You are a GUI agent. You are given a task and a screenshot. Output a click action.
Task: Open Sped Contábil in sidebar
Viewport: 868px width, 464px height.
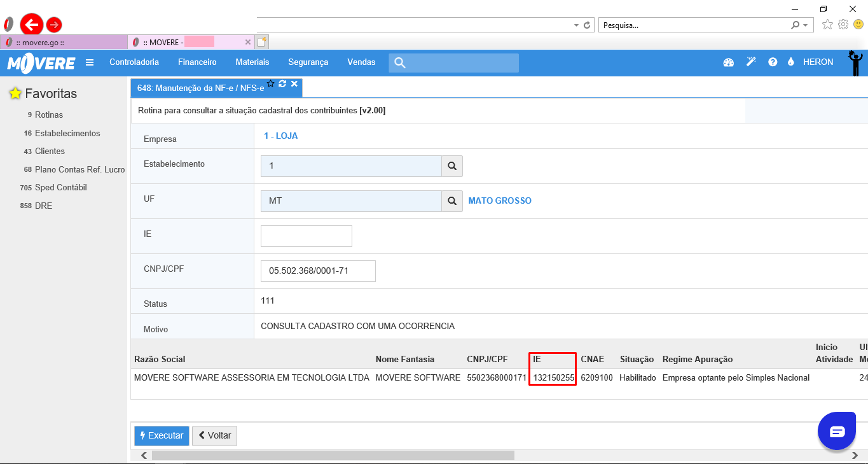[61, 188]
